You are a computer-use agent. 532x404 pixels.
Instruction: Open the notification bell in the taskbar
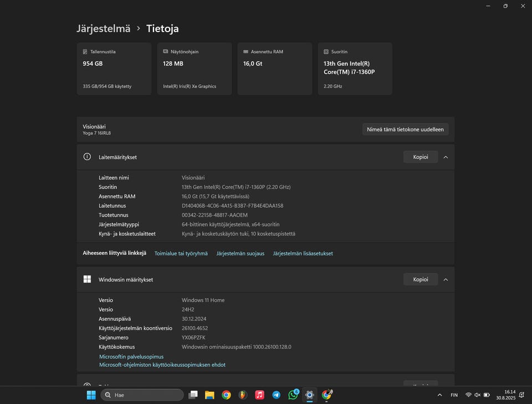[x=521, y=395]
